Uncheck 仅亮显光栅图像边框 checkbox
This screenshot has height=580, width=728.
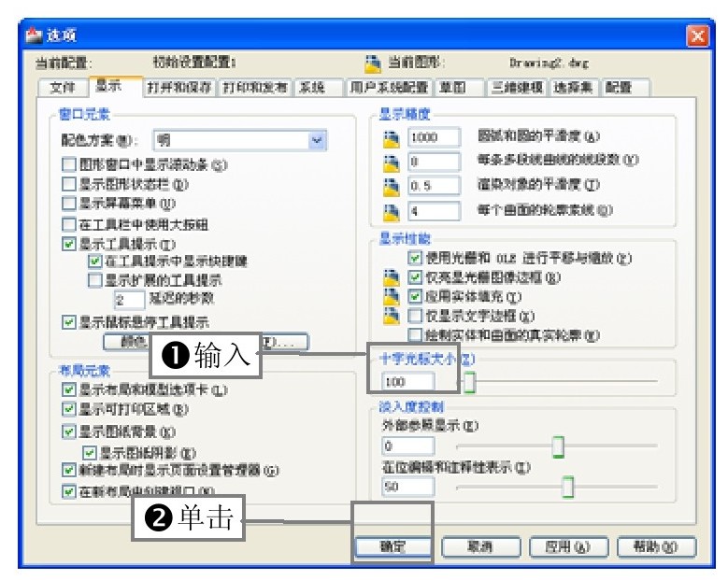(x=415, y=277)
